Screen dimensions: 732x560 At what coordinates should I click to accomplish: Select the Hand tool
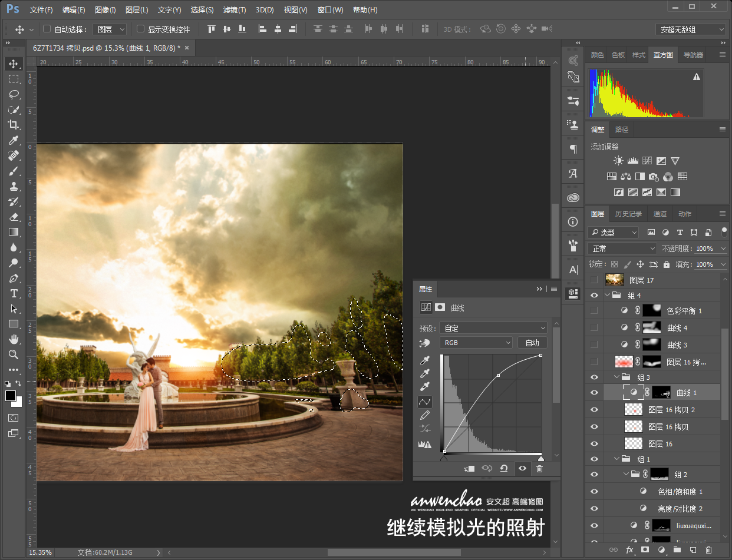[x=14, y=339]
